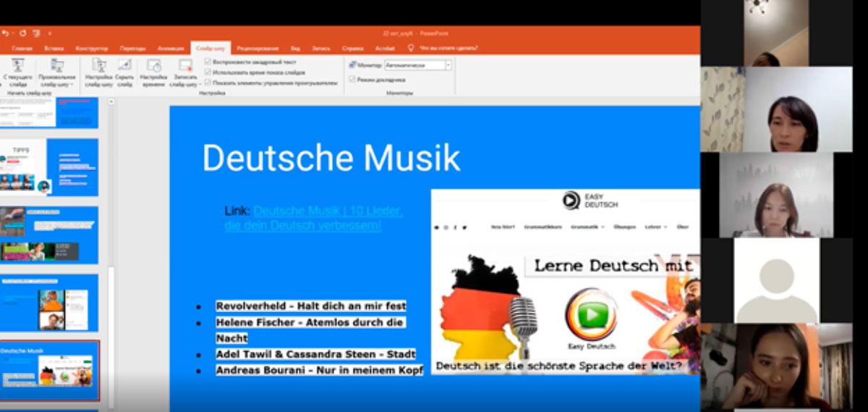This screenshot has height=412, width=868.
Task: Click the Undo arrow in the quick access toolbar
Action: (4, 33)
